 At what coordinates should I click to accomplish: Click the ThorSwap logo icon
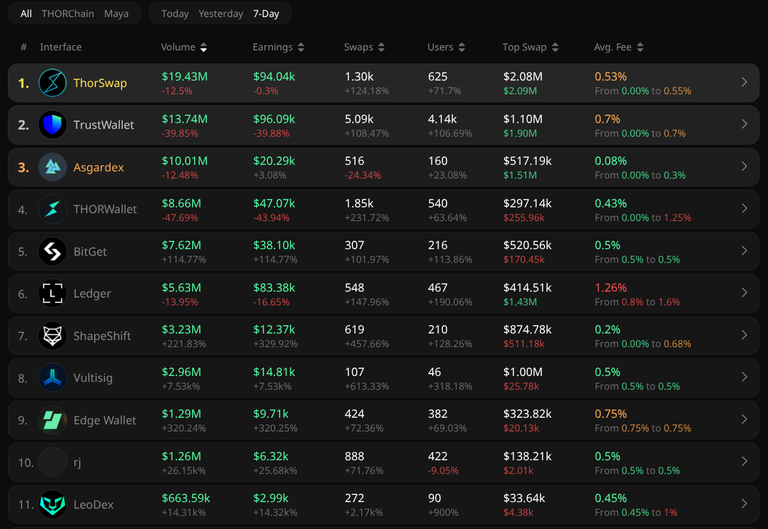52,83
